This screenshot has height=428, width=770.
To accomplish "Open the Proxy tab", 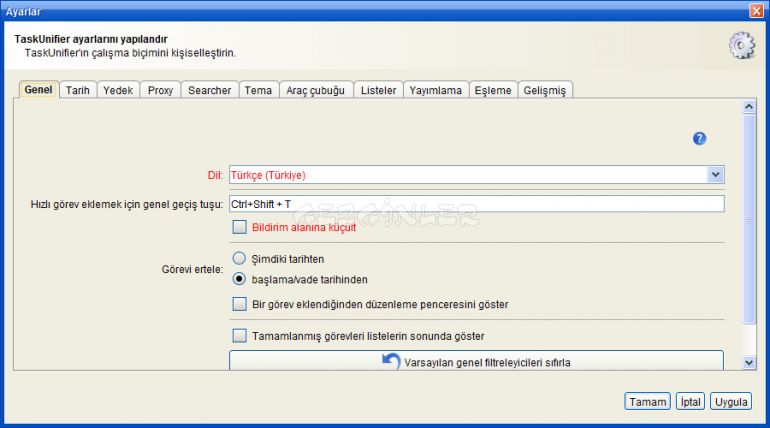I will (x=161, y=90).
